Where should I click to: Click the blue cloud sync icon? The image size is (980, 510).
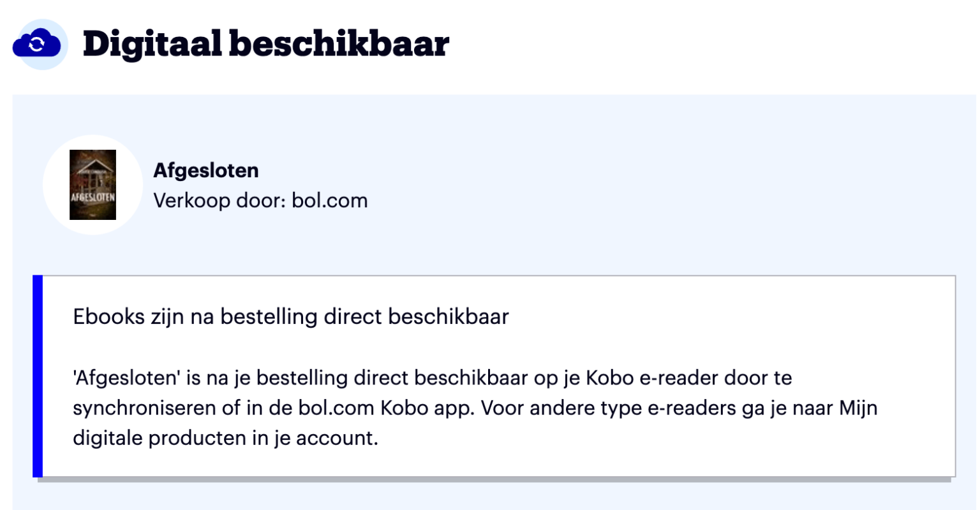37,44
